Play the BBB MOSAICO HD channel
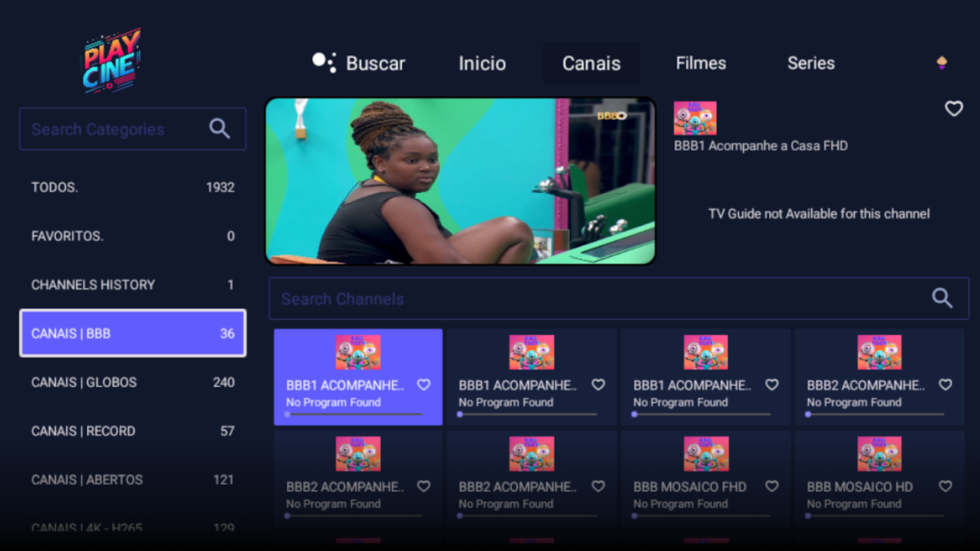 pyautogui.click(x=879, y=479)
